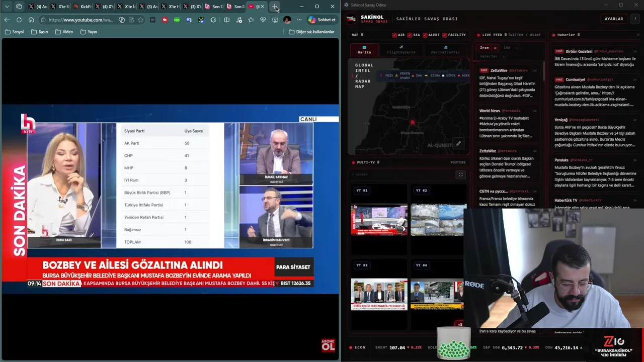Open the favorites list icon in toolbar

click(x=251, y=20)
